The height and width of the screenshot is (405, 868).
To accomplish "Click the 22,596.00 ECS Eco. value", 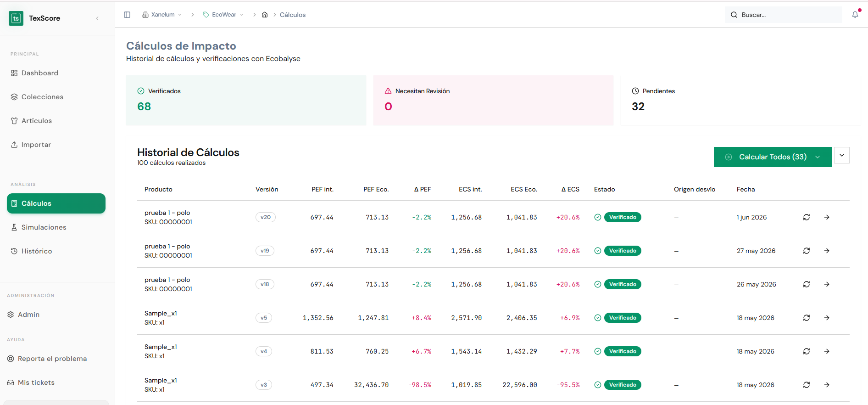I will [520, 385].
